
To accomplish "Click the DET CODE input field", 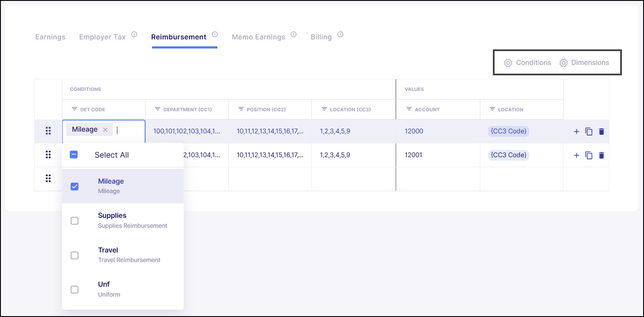I will pyautogui.click(x=127, y=129).
